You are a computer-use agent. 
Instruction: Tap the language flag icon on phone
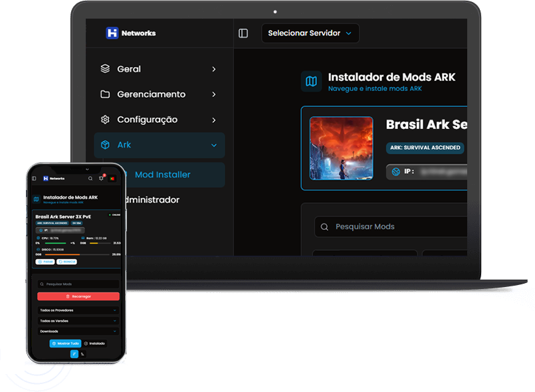(112, 178)
